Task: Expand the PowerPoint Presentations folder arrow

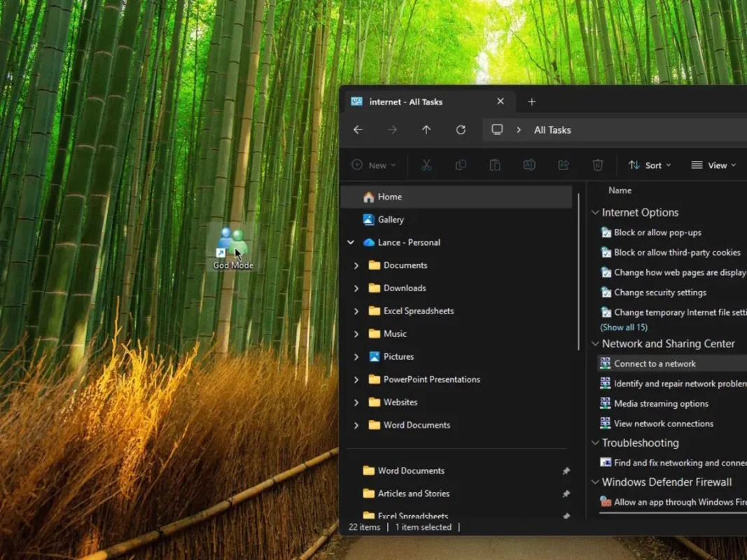Action: tap(356, 379)
